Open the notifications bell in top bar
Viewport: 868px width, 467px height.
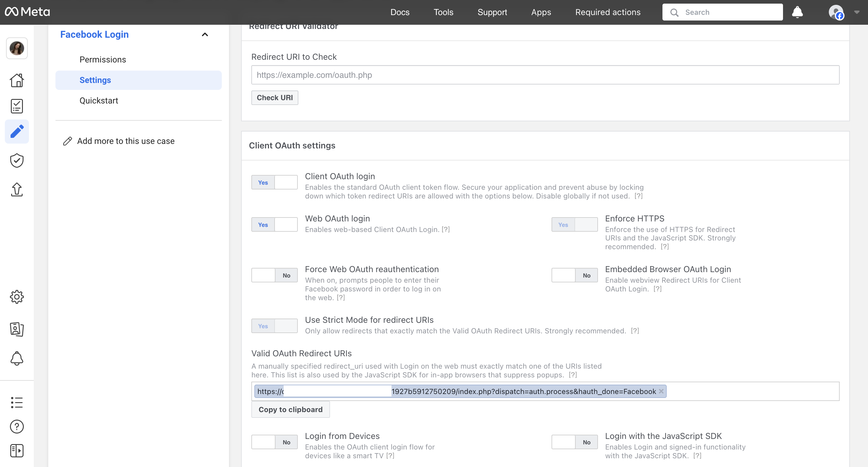[797, 12]
